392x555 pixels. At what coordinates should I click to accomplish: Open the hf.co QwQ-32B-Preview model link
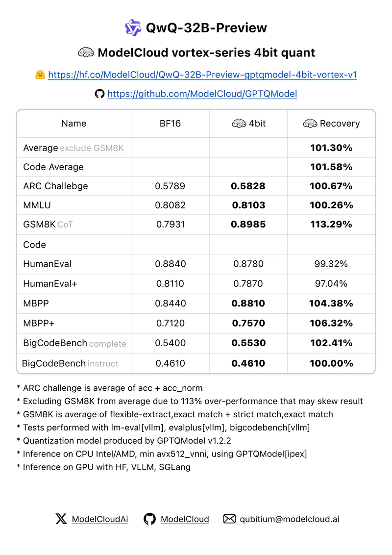[202, 75]
